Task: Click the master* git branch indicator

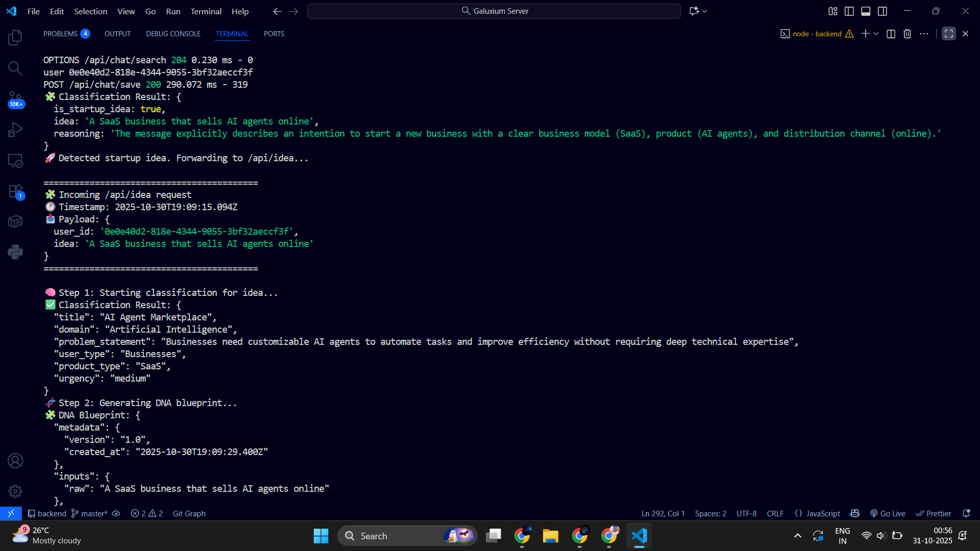Action: tap(90, 513)
